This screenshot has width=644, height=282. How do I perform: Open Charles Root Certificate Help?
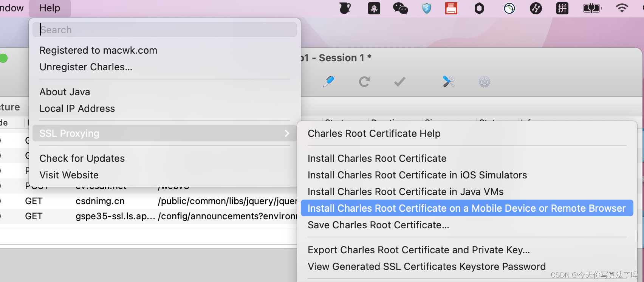click(x=374, y=133)
